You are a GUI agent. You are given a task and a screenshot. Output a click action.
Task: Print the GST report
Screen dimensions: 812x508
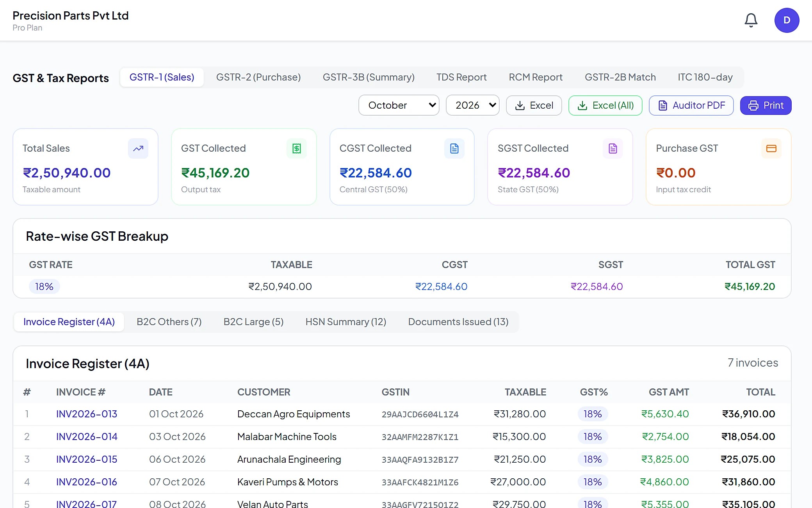tap(766, 106)
